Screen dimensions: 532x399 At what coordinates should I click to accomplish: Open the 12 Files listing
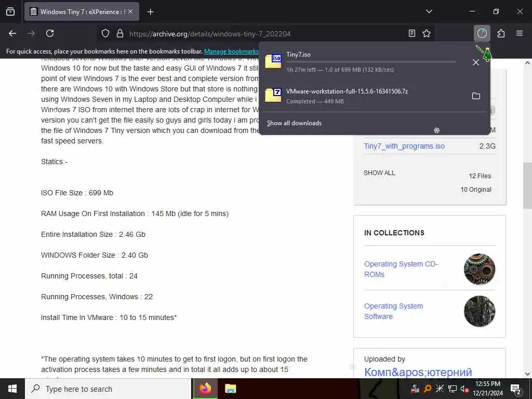click(480, 176)
